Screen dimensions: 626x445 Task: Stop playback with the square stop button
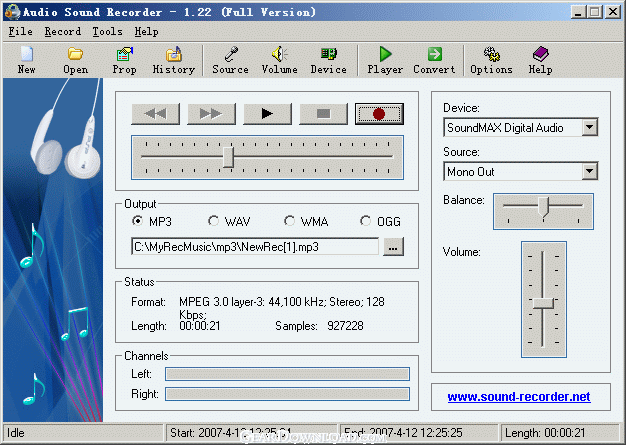pyautogui.click(x=323, y=114)
